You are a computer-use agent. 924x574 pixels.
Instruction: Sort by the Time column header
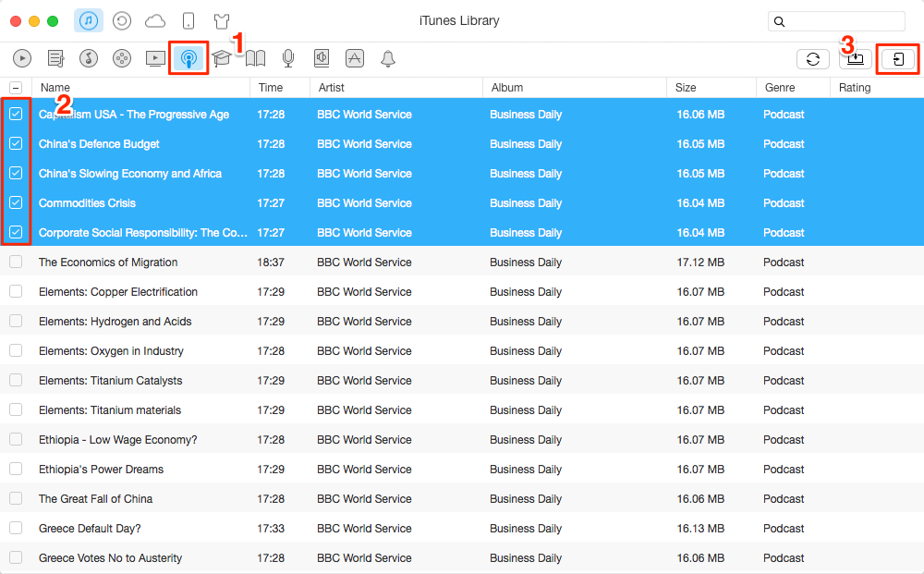[x=280, y=87]
